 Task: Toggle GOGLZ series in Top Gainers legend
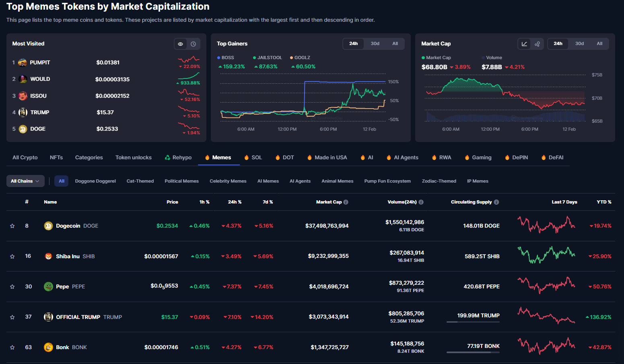click(x=300, y=58)
